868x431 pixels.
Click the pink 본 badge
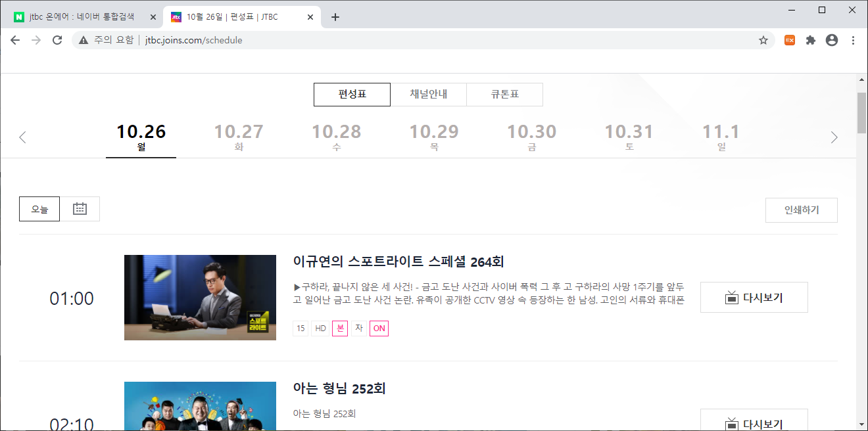340,329
